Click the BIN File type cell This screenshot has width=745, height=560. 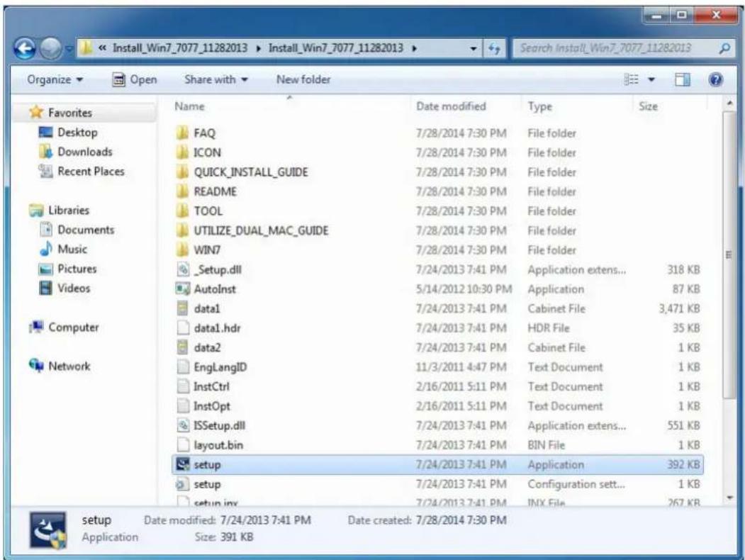(547, 445)
